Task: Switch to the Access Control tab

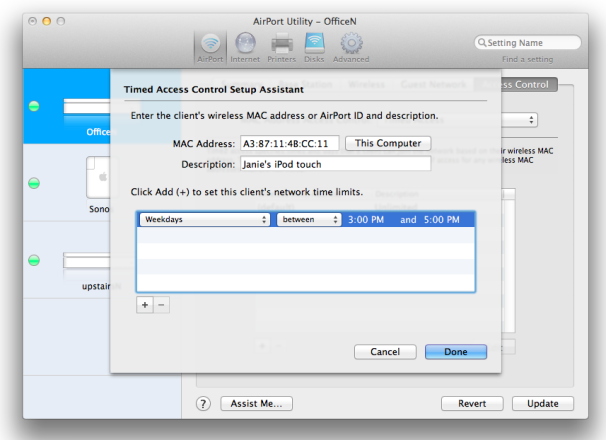Action: (x=516, y=84)
